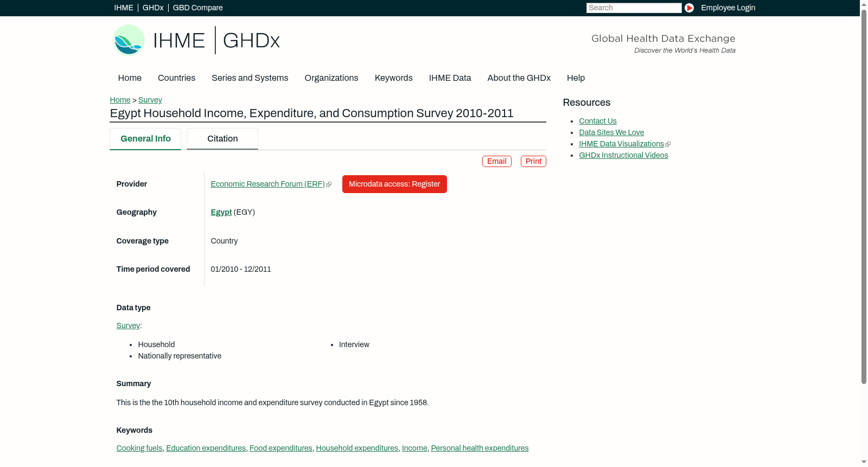Image resolution: width=868 pixels, height=467 pixels.
Task: Click scrollbar up arrow
Action: click(x=864, y=4)
